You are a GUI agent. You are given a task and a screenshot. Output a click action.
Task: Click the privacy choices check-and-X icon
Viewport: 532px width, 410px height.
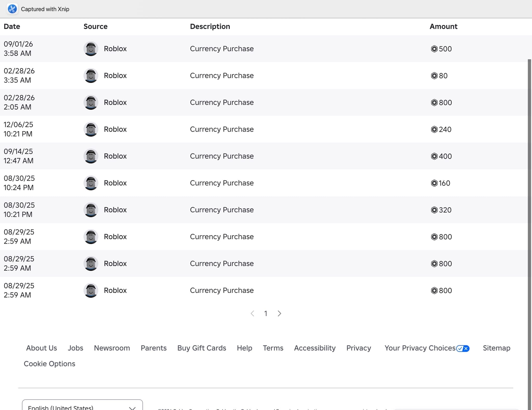(x=463, y=348)
